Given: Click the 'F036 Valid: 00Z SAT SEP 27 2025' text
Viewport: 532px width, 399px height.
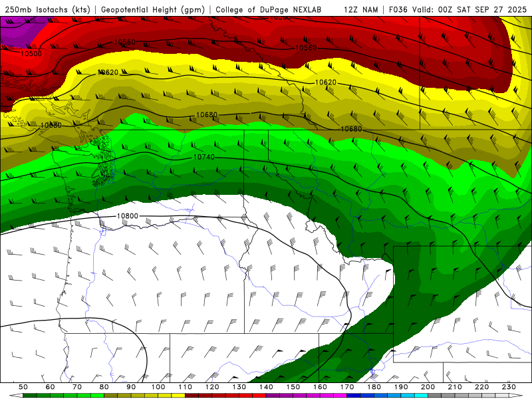Looking at the screenshot, I should pyautogui.click(x=458, y=9).
